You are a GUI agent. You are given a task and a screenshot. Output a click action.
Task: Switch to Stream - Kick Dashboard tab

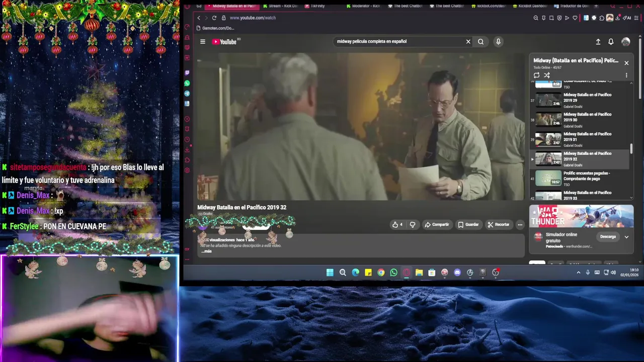[280, 6]
